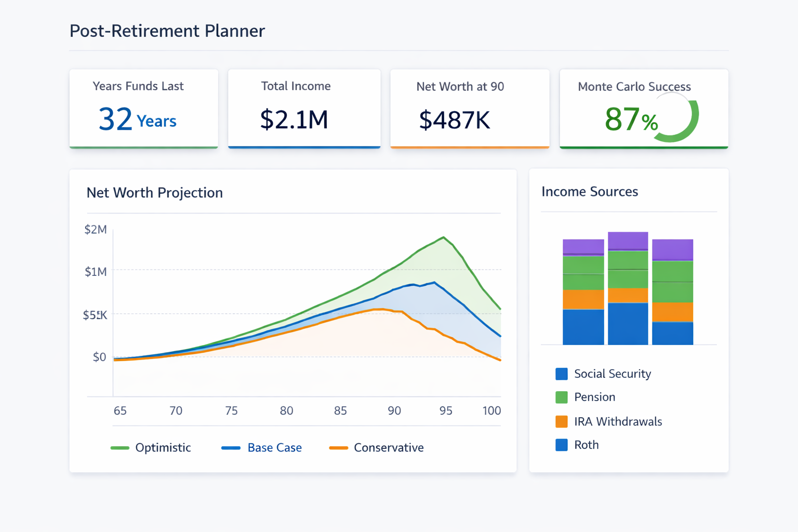Open the Net Worth at 90 card
This screenshot has width=798, height=532.
[x=469, y=108]
